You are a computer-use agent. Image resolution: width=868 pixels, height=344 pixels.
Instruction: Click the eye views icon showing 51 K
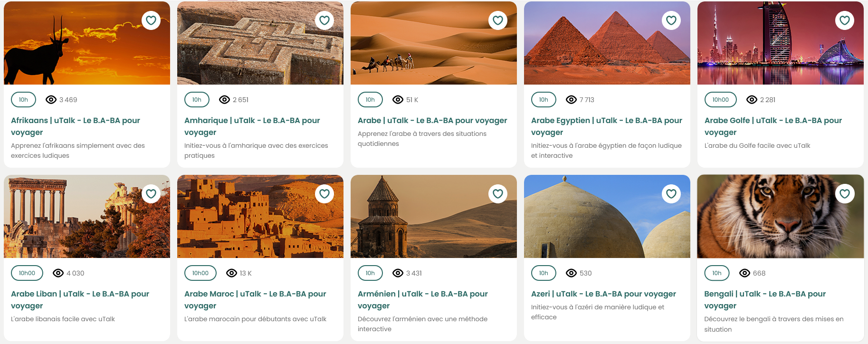[398, 100]
